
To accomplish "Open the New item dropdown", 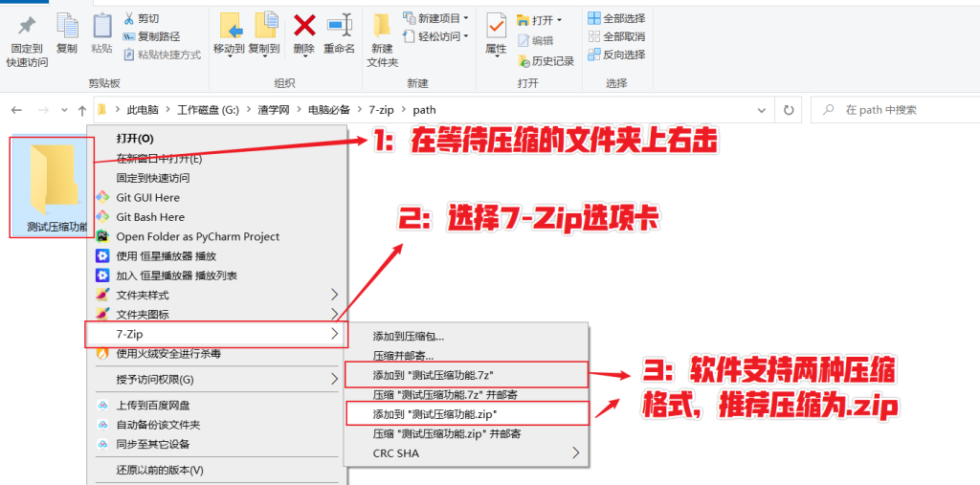I will (435, 18).
